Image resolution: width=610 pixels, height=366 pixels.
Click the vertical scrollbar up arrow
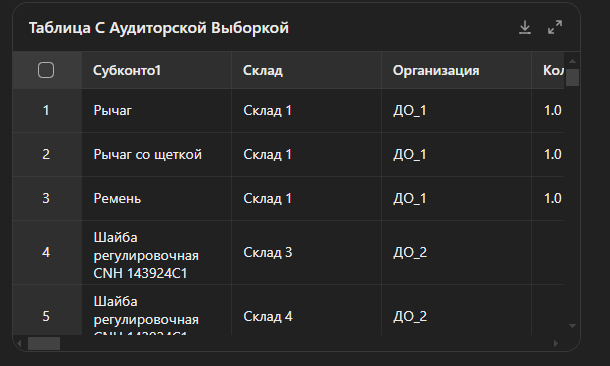[x=572, y=61]
